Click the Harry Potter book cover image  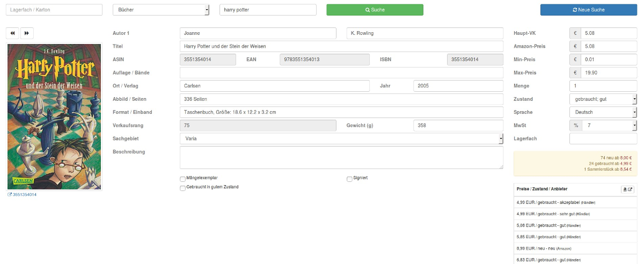54,117
